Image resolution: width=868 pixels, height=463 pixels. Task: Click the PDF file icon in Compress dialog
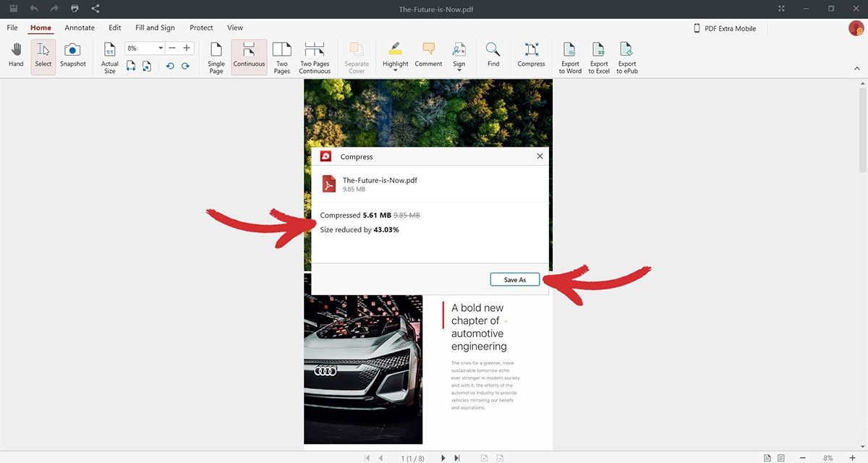(x=329, y=184)
